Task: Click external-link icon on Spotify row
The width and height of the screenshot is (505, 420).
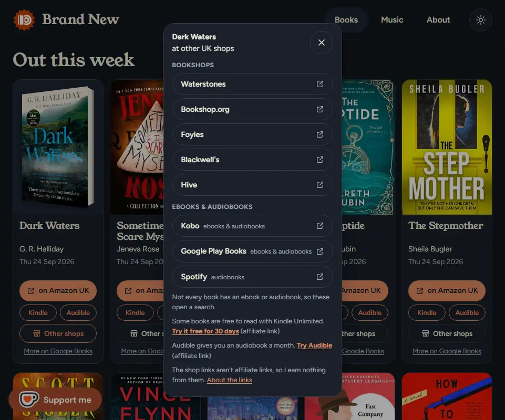Action: click(x=320, y=277)
